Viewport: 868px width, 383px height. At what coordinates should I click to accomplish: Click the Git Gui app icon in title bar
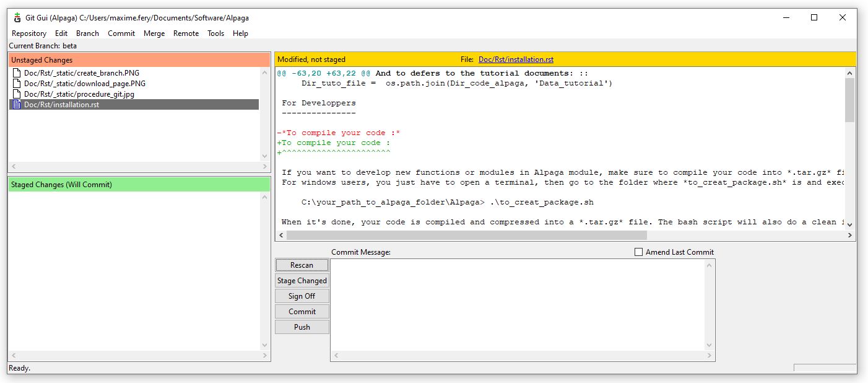point(17,18)
